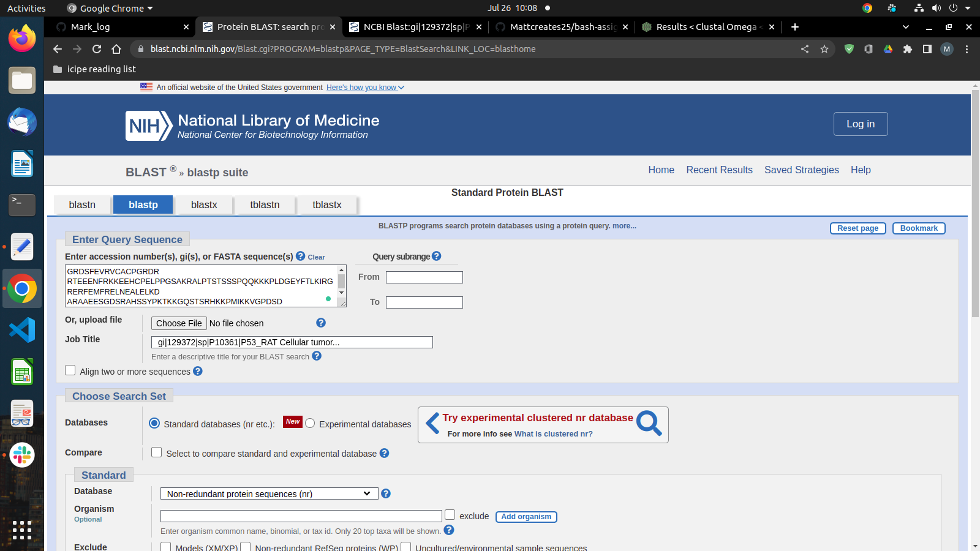Viewport: 980px width, 551px height.
Task: Show Applications grid in the dock
Action: click(x=22, y=530)
